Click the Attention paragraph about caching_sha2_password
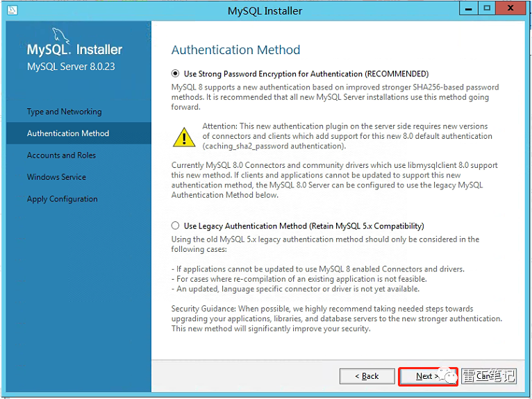 [x=347, y=136]
